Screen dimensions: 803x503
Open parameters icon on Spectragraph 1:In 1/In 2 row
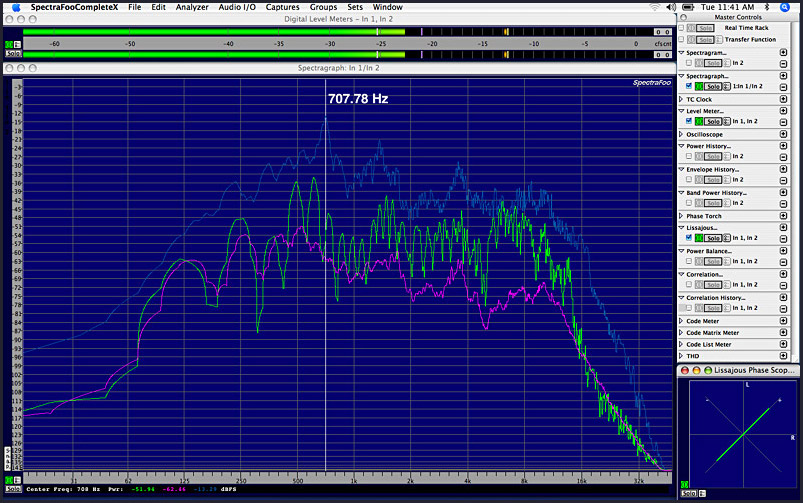726,87
